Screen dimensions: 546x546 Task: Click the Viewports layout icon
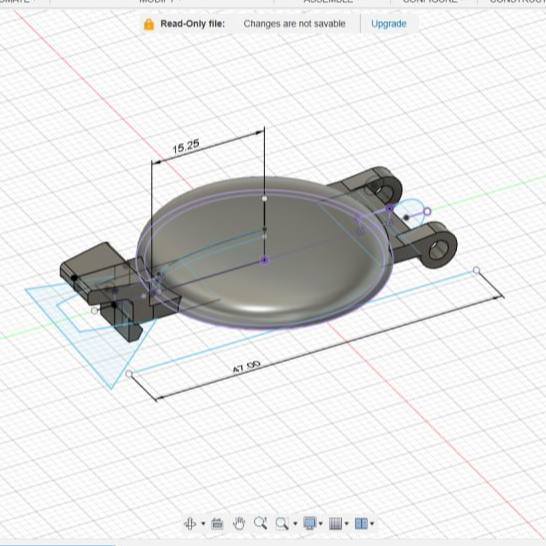point(361,523)
